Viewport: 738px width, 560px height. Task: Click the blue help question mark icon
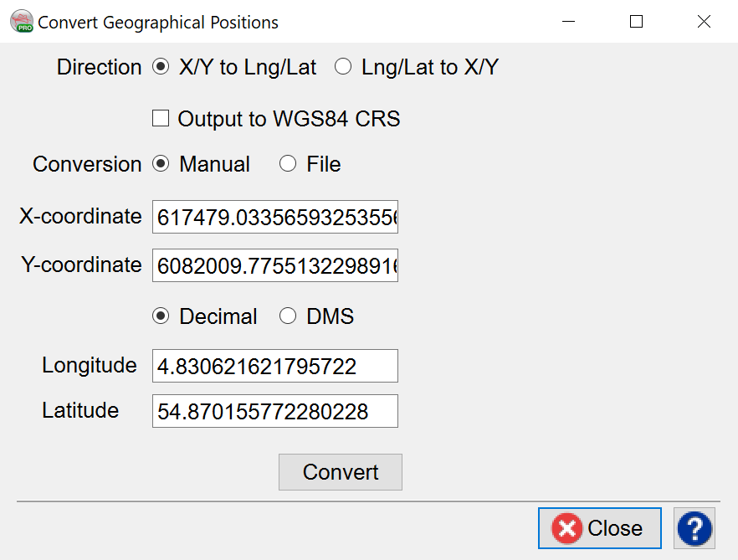point(694,529)
